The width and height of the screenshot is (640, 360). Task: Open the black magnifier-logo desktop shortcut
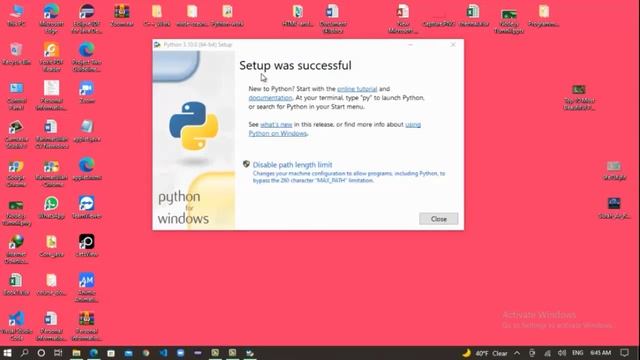87,246
